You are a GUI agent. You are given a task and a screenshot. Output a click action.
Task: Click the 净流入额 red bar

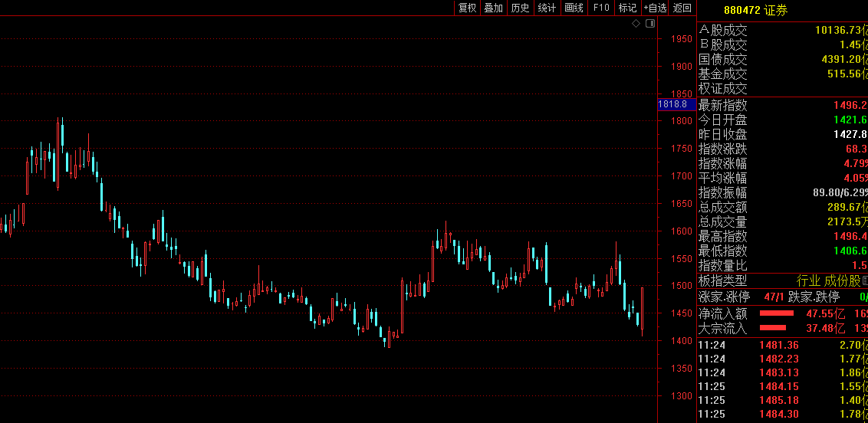776,313
